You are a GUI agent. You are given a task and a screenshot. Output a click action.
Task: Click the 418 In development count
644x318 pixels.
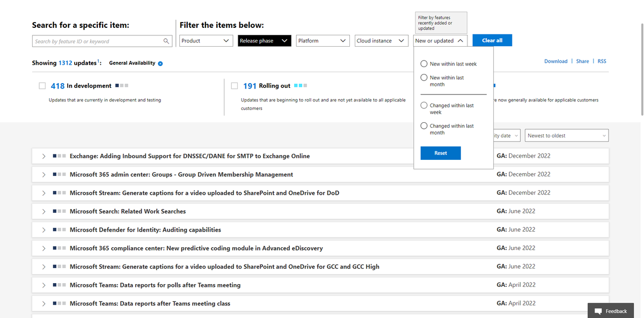tap(57, 86)
